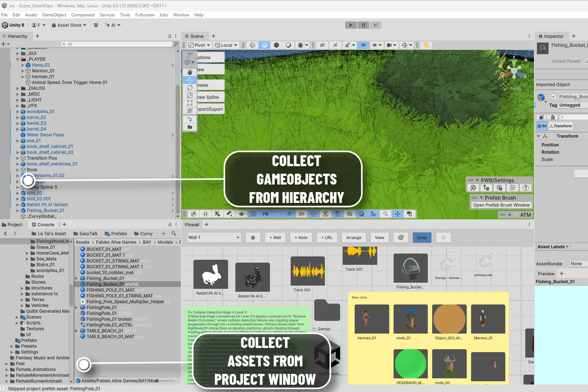This screenshot has width=588, height=392.
Task: Click the Open Prefab Brush Window button
Action: 501,205
